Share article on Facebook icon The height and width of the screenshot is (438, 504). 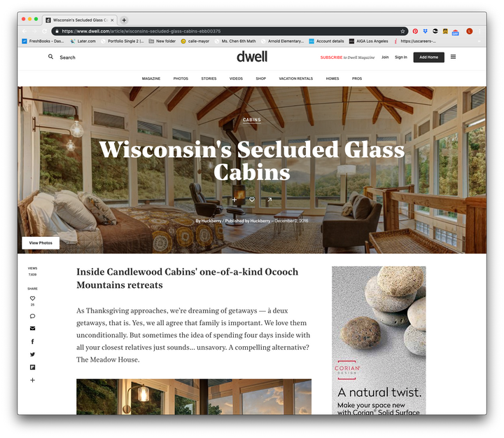click(x=32, y=341)
